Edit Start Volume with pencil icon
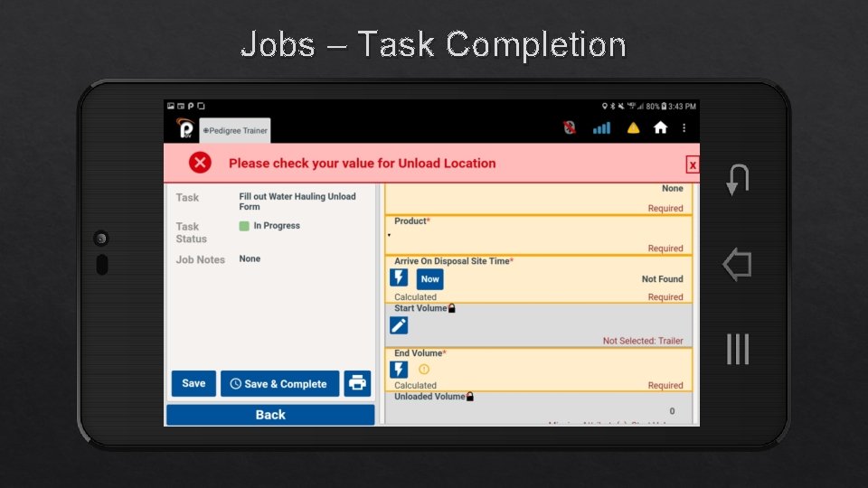 coord(399,325)
